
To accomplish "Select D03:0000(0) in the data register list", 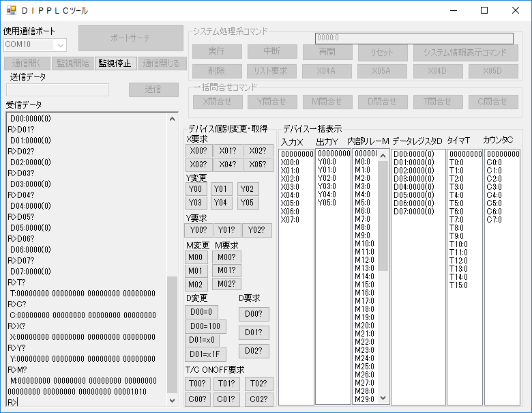I will click(414, 178).
